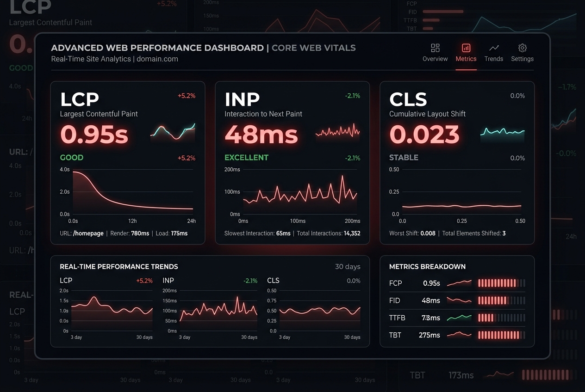Click the CLS flat line chart

tap(462, 192)
